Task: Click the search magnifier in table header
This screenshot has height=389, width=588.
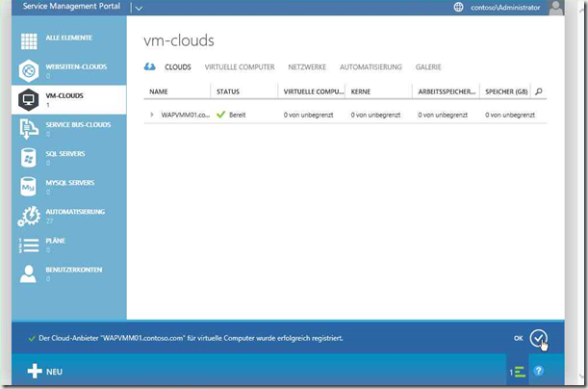Action: 539,91
